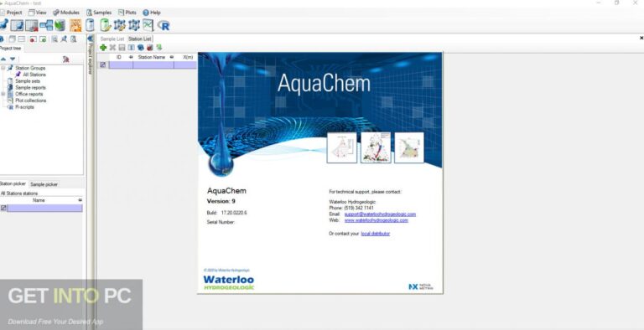Screen dimensions: 644x330
Task: Click the green cylinder with pencil icon
Action: pyautogui.click(x=105, y=25)
